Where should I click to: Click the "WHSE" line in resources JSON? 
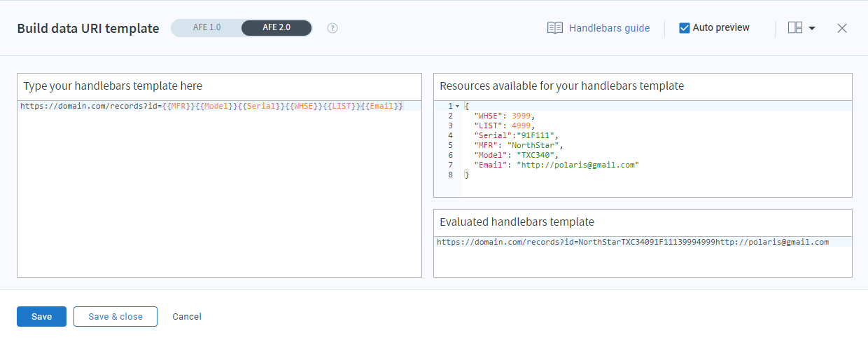click(504, 116)
